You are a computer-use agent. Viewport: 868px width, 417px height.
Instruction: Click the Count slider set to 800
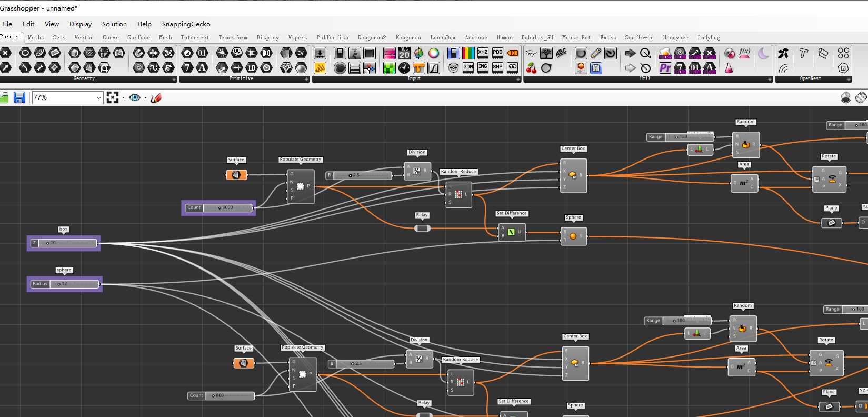(x=221, y=395)
